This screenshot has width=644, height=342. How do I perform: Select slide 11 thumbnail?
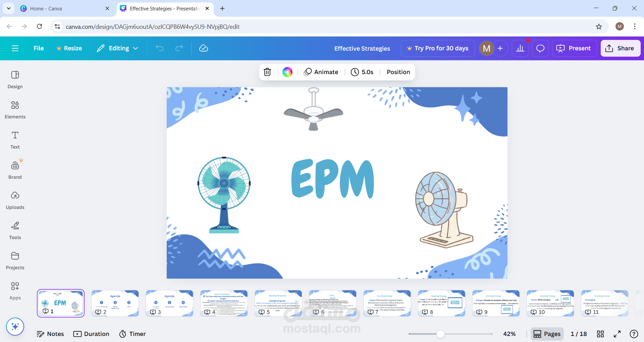pos(605,303)
